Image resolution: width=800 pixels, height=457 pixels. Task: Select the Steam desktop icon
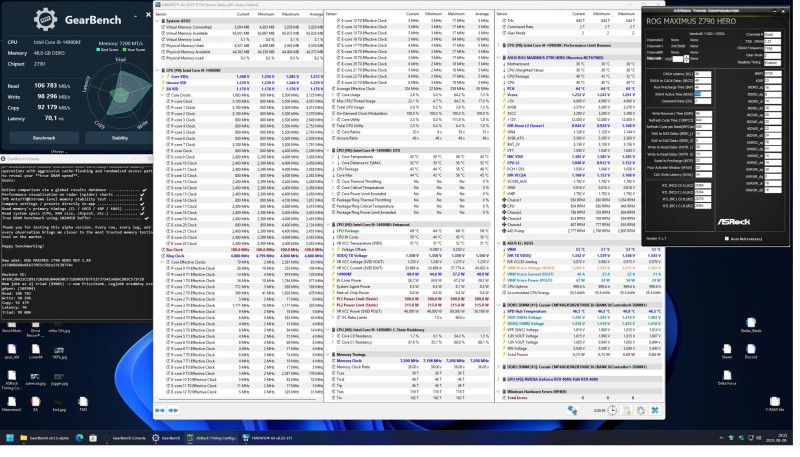click(x=727, y=352)
